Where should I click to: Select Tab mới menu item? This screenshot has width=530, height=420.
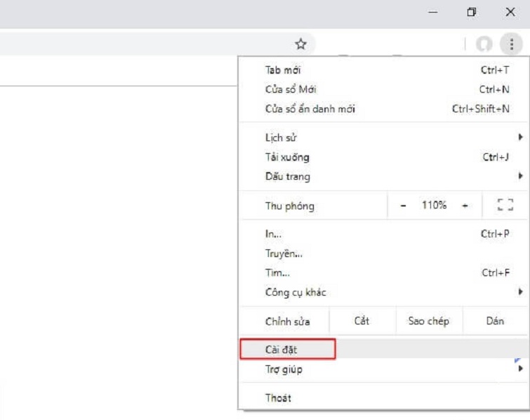(283, 70)
